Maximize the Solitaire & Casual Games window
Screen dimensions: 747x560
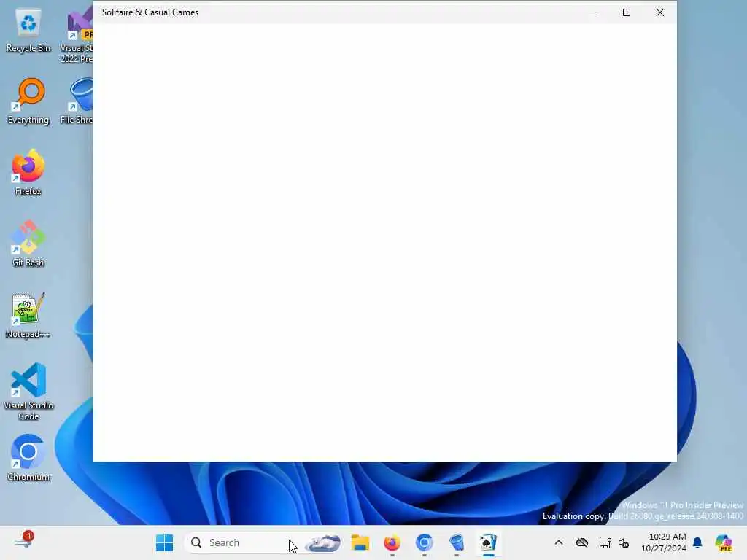coord(627,12)
